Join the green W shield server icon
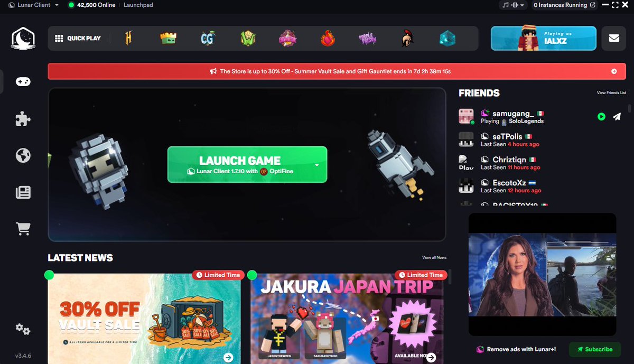This screenshot has height=364, width=634. pos(248,39)
